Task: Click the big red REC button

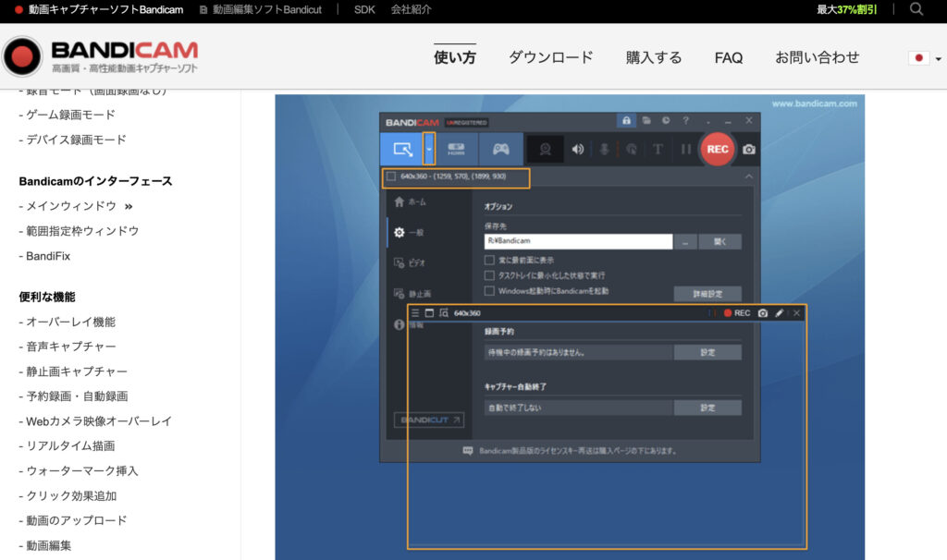Action: tap(718, 149)
